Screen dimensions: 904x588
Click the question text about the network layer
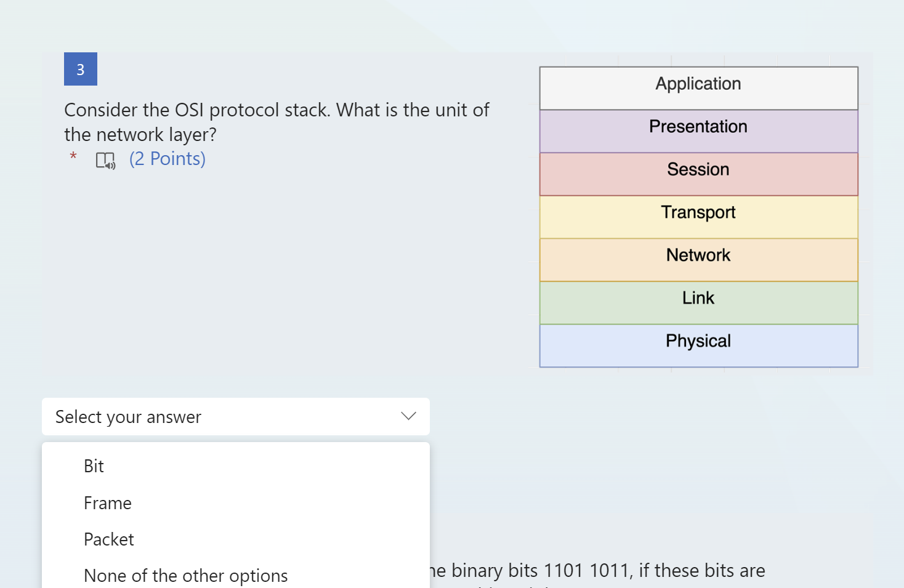point(276,122)
